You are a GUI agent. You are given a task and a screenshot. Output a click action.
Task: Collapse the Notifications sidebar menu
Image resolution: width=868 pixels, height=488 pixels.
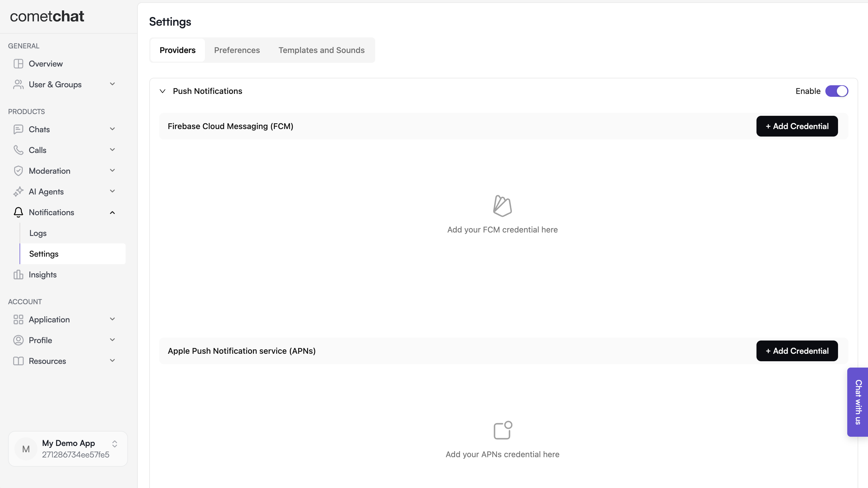coord(113,212)
